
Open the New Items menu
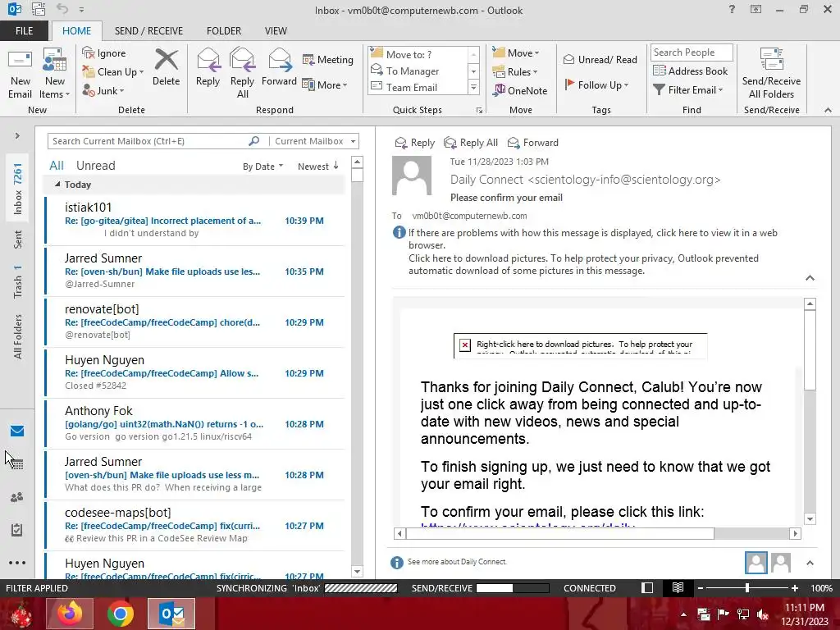(x=54, y=74)
